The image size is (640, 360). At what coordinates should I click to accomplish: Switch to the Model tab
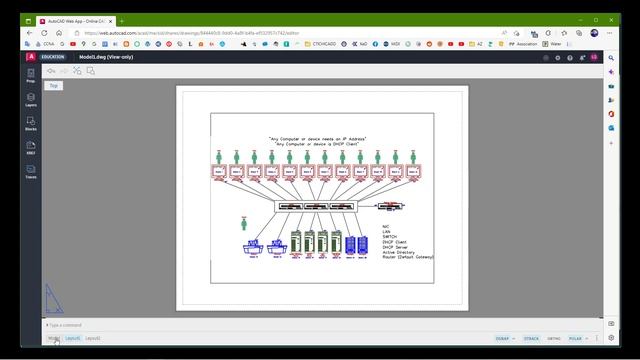coord(53,338)
